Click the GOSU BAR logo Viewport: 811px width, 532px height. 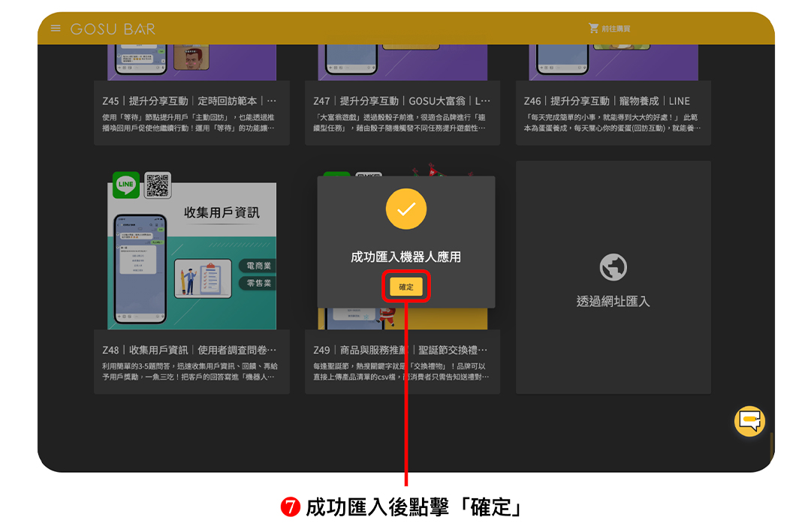coord(113,29)
